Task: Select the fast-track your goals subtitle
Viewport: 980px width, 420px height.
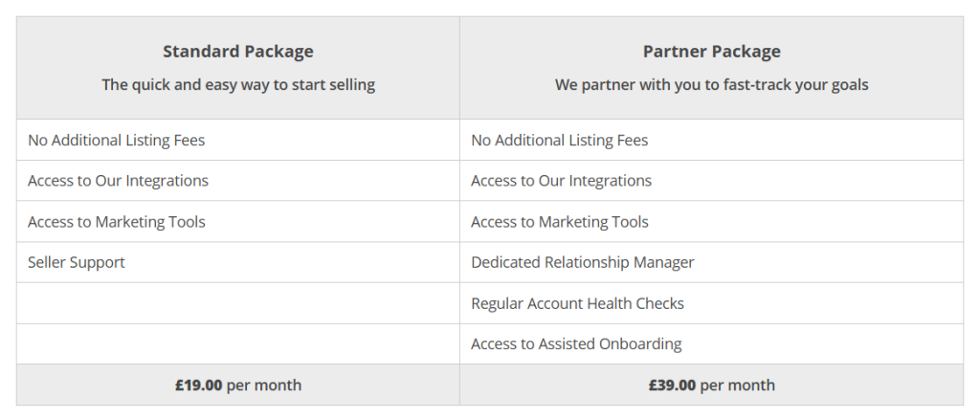Action: pyautogui.click(x=711, y=84)
